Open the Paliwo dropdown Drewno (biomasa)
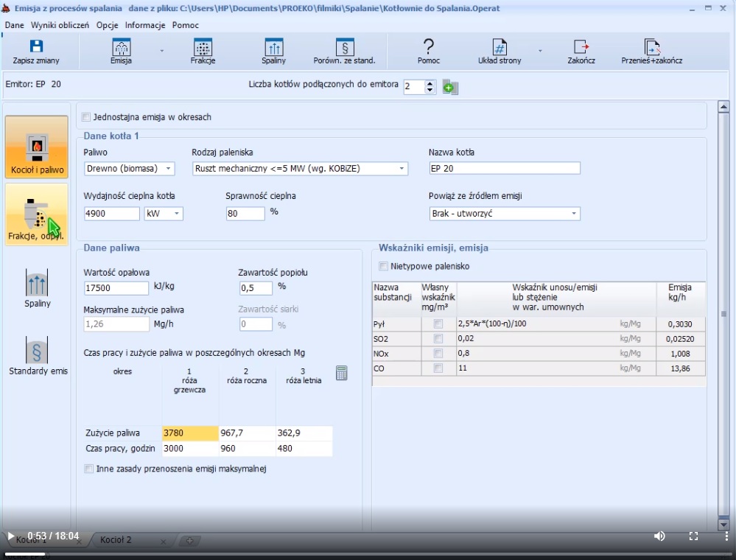The image size is (736, 560). (129, 169)
